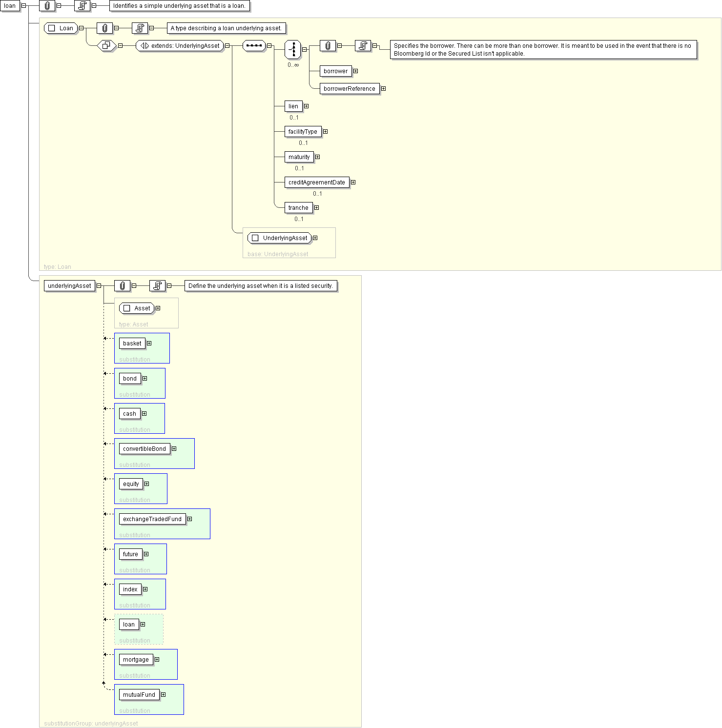Click the 'substitutionGroup: underlyingAsset' label
This screenshot has width=722, height=728.
tap(91, 724)
